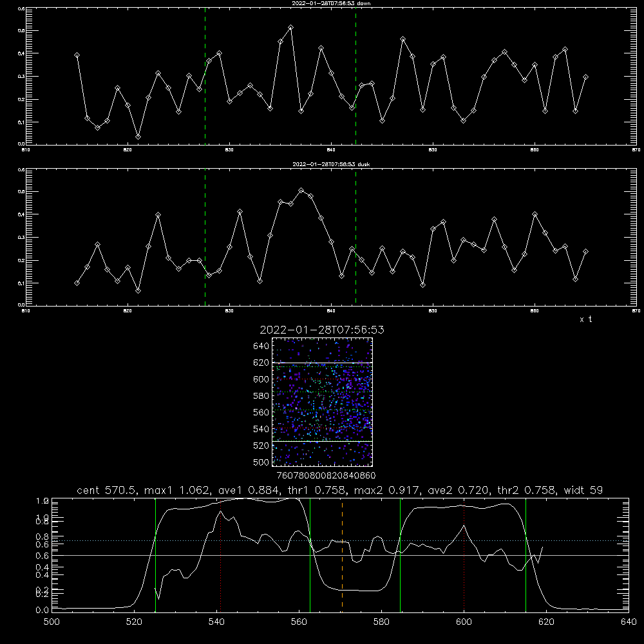644x644 pixels.
Task: Click the dawn plot title 2022-01-28T07:56:53 dawn
Action: [x=331, y=3]
